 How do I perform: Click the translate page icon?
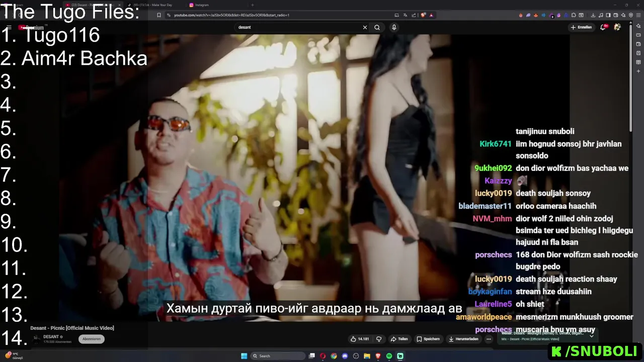(x=405, y=15)
